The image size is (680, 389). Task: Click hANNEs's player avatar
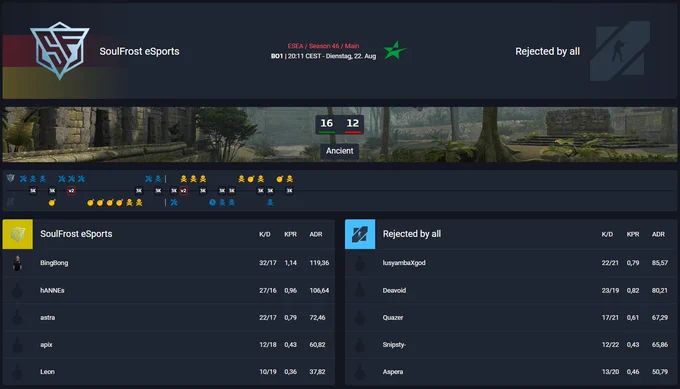click(x=17, y=291)
